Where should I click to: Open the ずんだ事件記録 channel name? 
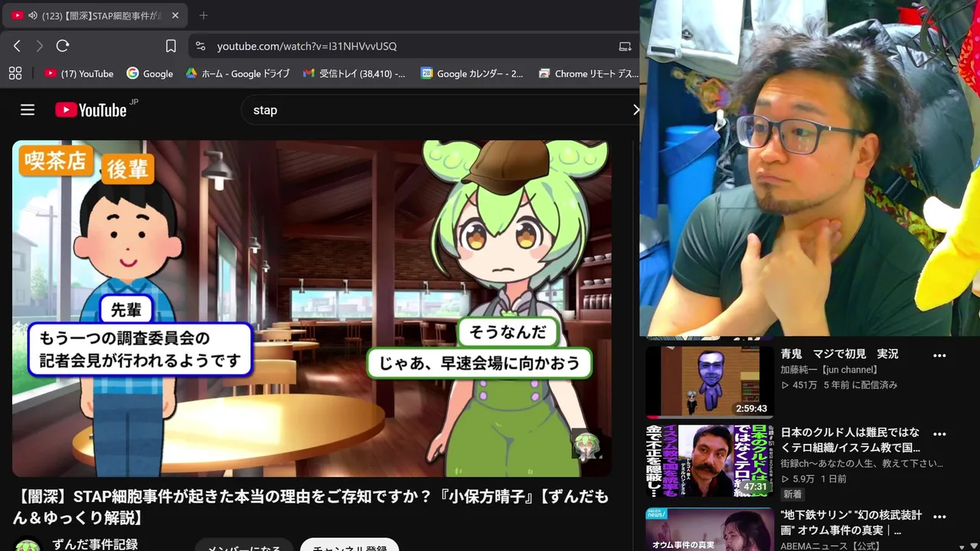coord(95,545)
